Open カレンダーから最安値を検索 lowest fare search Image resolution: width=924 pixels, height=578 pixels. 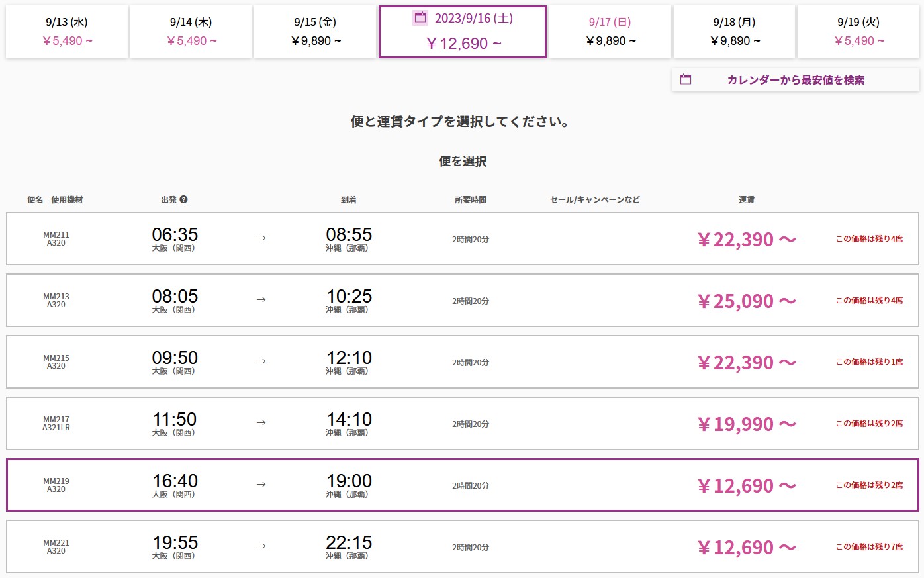click(795, 80)
